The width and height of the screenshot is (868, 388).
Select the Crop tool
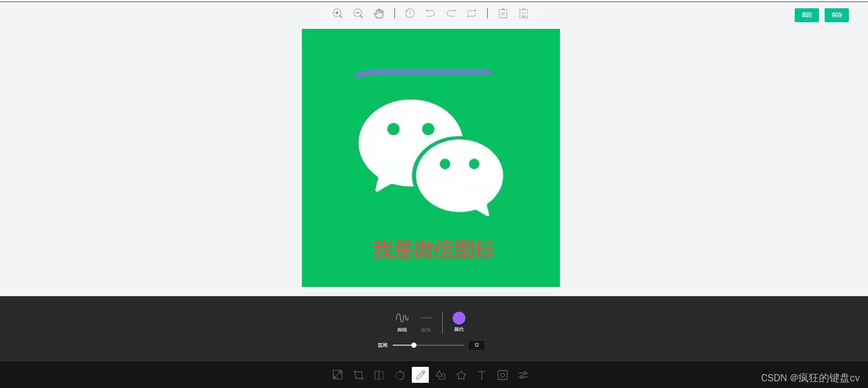pos(359,375)
